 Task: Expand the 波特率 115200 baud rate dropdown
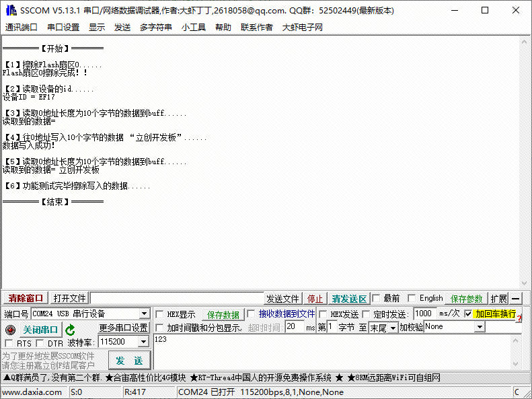[143, 342]
